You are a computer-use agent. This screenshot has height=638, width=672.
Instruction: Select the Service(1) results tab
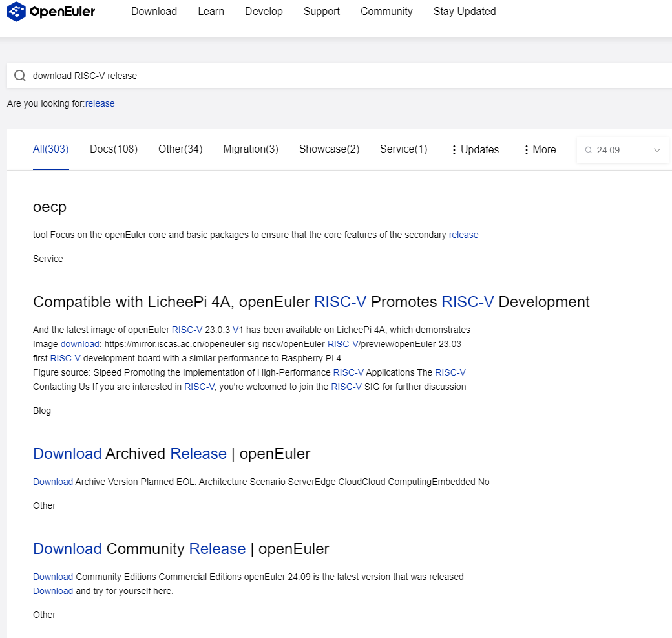403,149
